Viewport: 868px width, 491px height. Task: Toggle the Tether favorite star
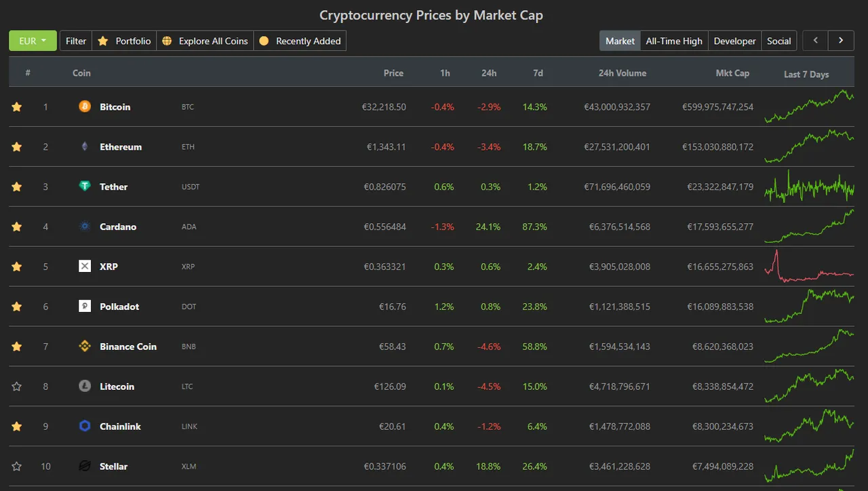(x=17, y=186)
